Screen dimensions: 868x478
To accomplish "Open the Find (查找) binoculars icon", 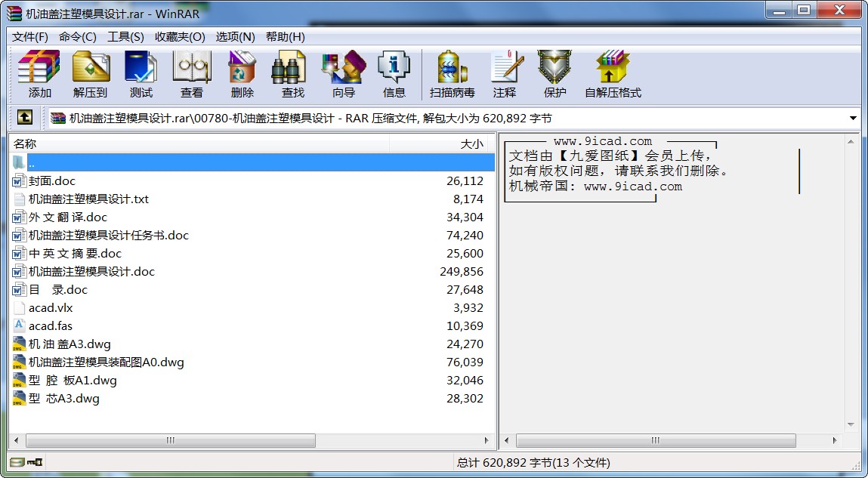I will (293, 74).
